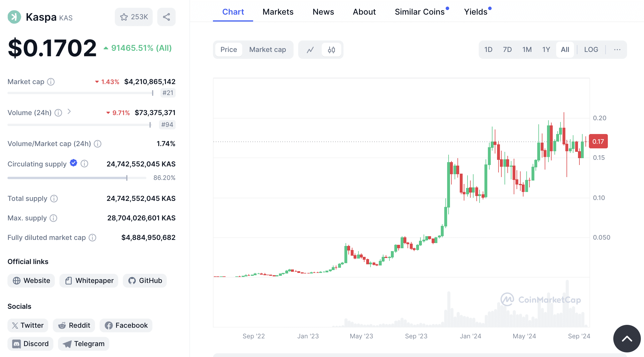The width and height of the screenshot is (644, 357).
Task: Select the All time range
Action: pos(565,50)
